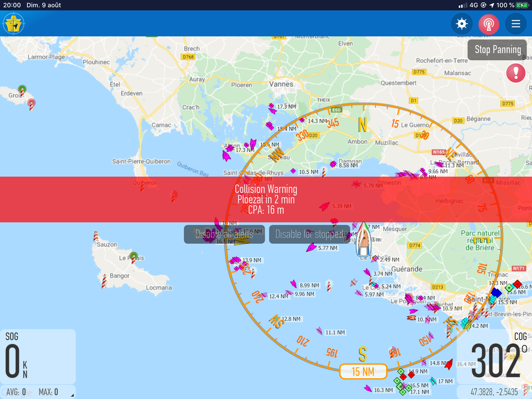532x399 pixels.
Task: Tap the SOG speed readout panel
Action: [37, 356]
